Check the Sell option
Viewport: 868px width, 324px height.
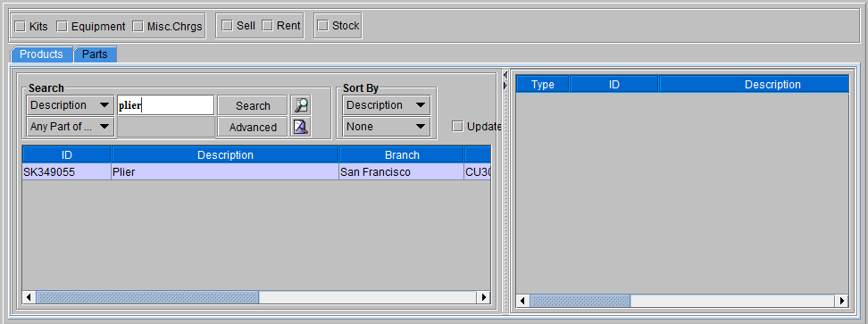pyautogui.click(x=227, y=25)
